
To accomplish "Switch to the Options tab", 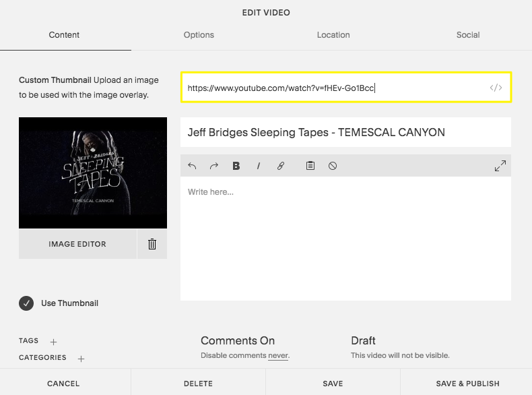I will 199,35.
